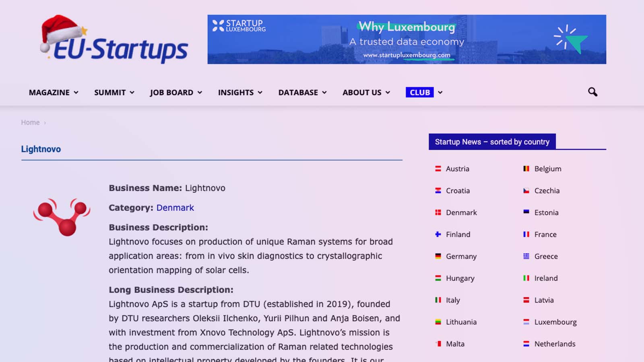Viewport: 644px width, 362px height.
Task: Click the Lightnovo company logo
Action: click(62, 217)
